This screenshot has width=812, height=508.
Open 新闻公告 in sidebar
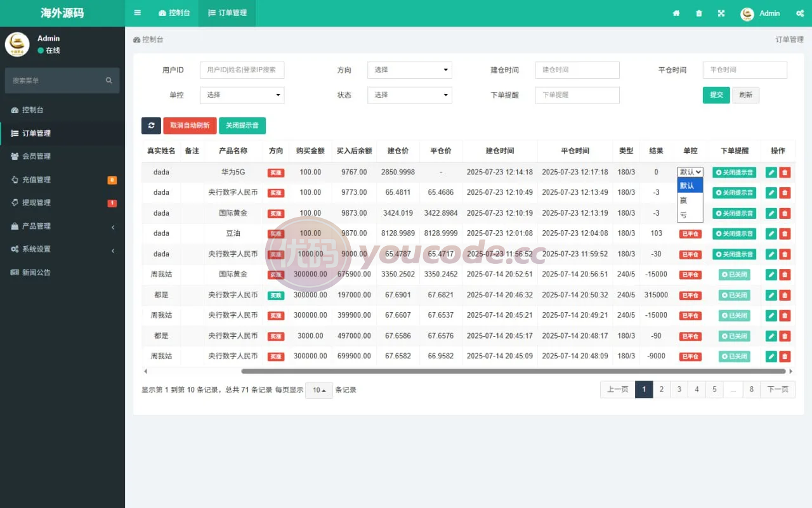click(62, 273)
